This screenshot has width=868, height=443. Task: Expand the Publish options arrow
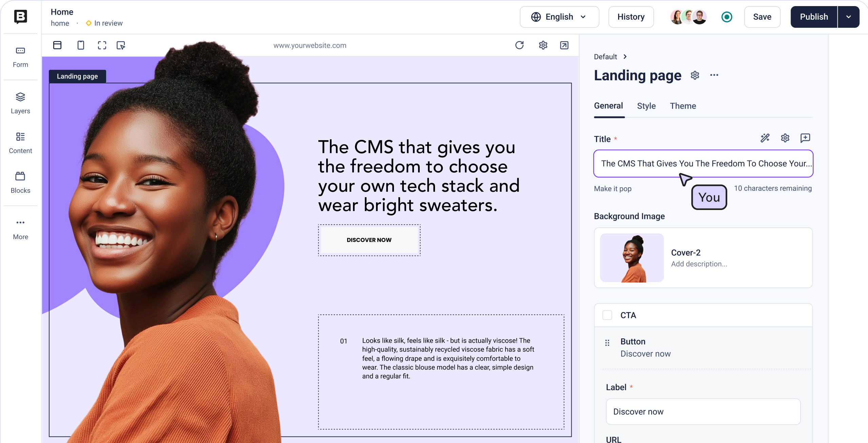tap(848, 17)
